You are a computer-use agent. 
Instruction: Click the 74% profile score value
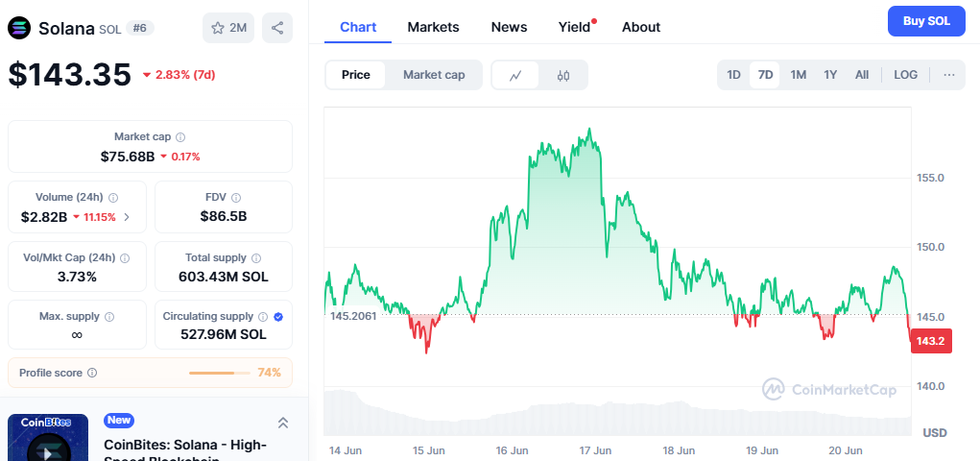[270, 373]
